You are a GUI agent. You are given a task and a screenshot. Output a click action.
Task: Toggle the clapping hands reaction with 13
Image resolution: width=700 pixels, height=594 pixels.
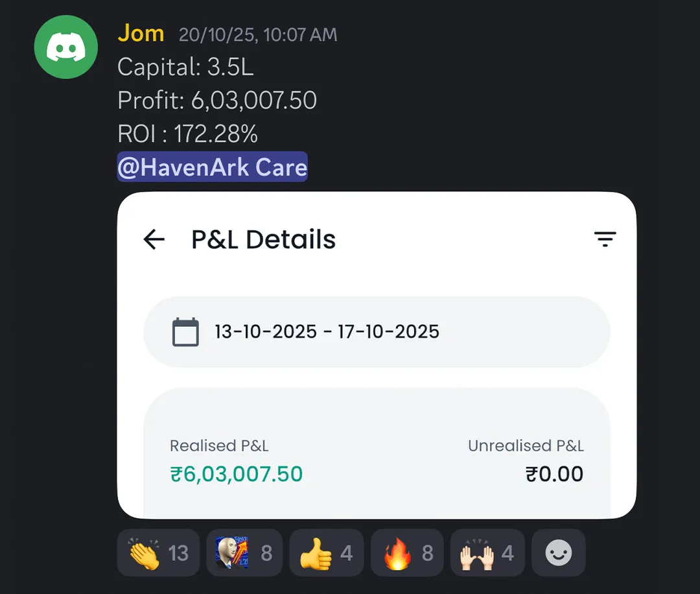click(x=158, y=553)
